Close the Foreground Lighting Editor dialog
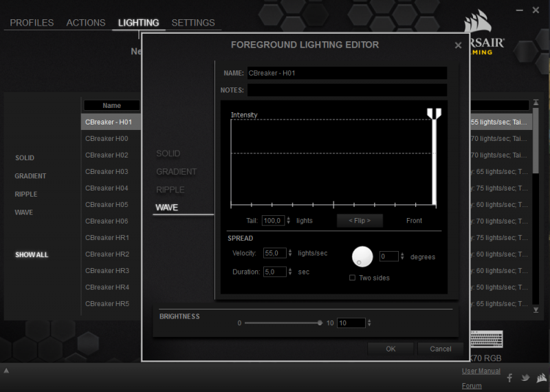This screenshot has height=392, width=550. (458, 45)
